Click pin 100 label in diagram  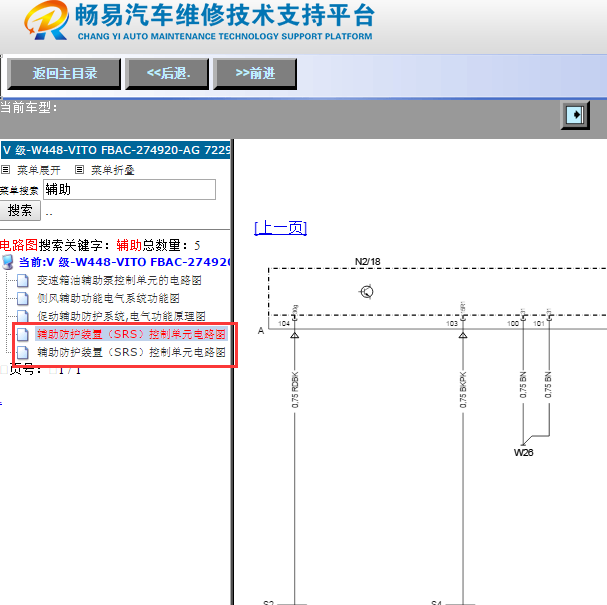513,324
